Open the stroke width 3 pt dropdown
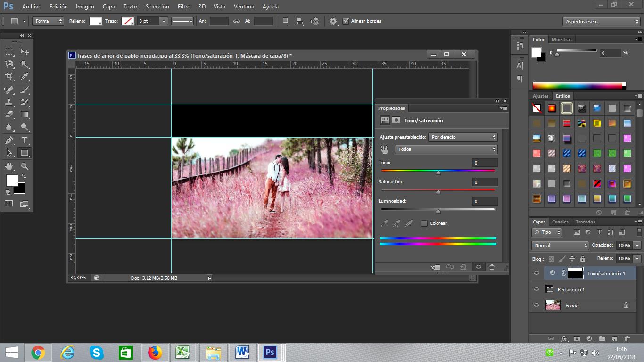Image resolution: width=644 pixels, height=362 pixels. coord(164,21)
